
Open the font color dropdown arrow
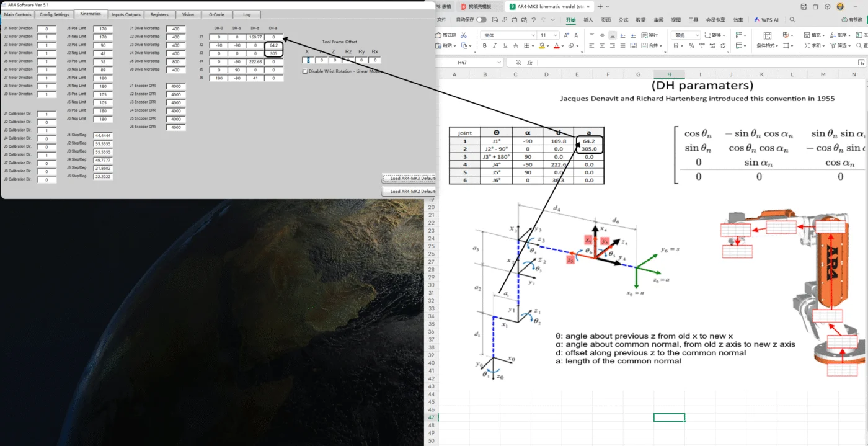563,46
